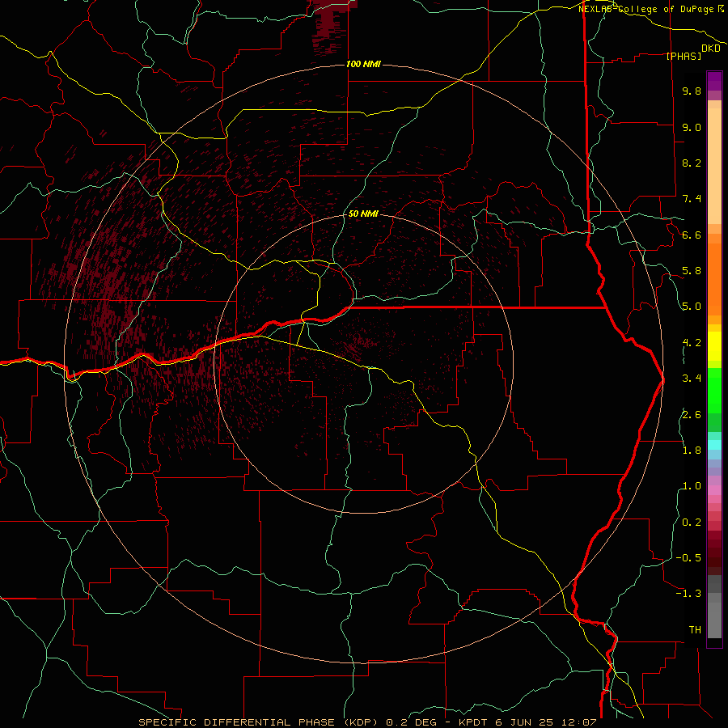Click the 100 NMI range ring label
The height and width of the screenshot is (728, 728).
[363, 64]
